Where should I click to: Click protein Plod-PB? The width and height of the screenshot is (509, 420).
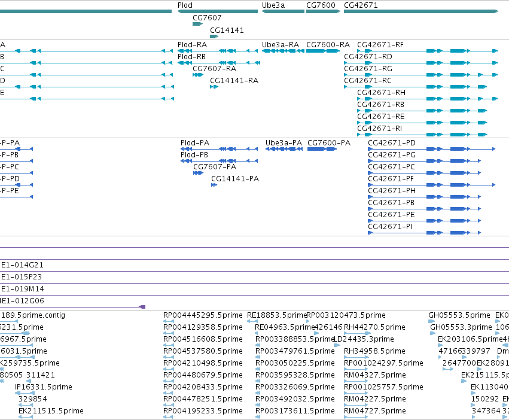point(194,155)
